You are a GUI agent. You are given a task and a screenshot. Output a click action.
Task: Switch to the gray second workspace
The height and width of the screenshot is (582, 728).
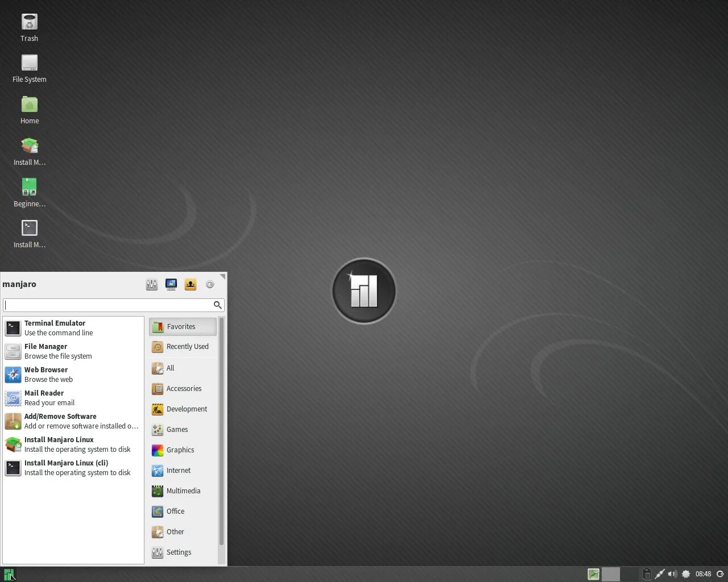611,574
